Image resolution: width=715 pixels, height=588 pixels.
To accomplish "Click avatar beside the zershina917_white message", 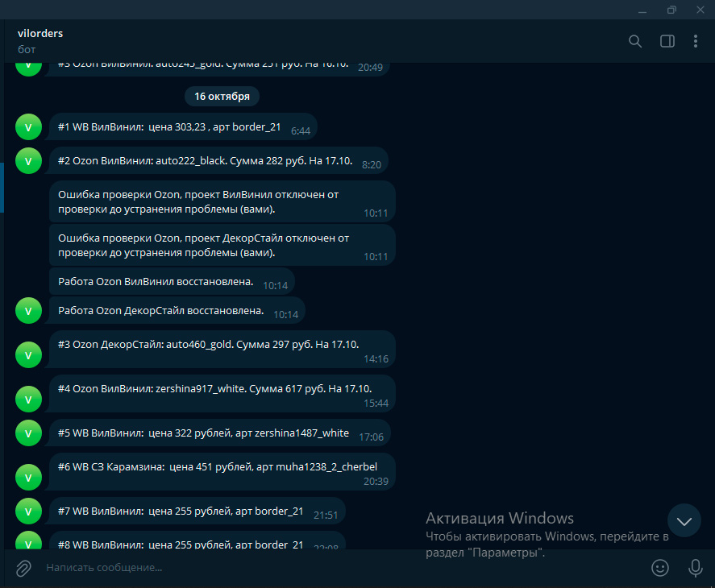I will click(x=28, y=398).
